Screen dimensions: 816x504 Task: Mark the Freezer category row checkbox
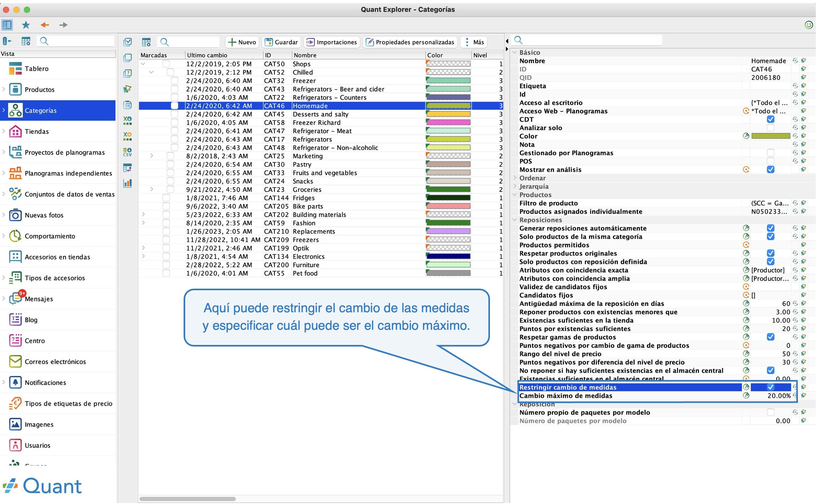[174, 81]
